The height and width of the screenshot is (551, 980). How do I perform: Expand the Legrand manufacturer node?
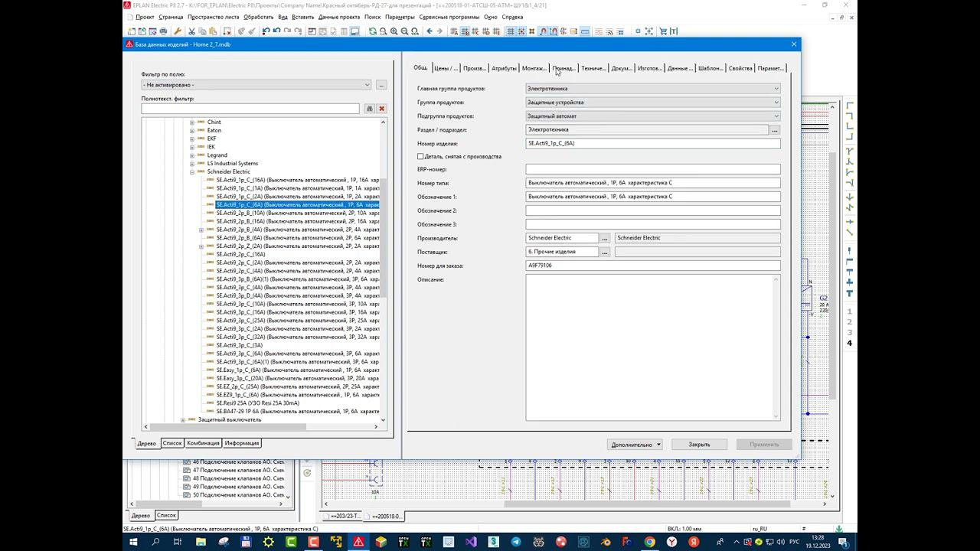pyautogui.click(x=192, y=155)
